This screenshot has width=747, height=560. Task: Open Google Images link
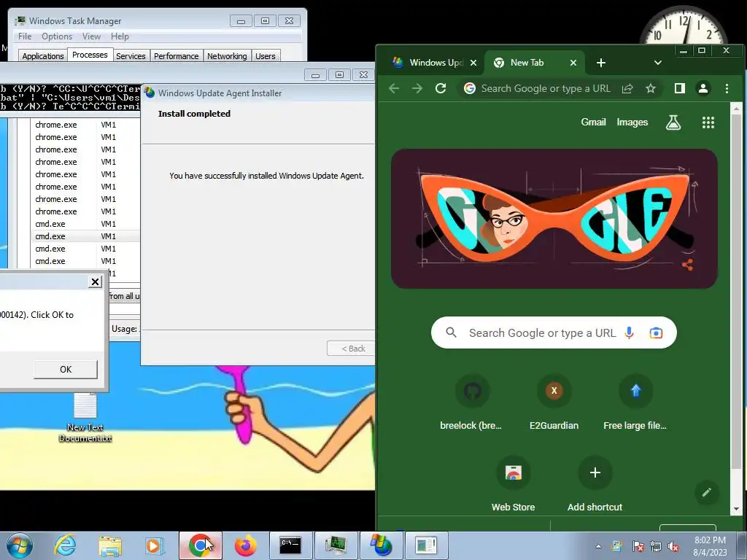click(x=632, y=122)
